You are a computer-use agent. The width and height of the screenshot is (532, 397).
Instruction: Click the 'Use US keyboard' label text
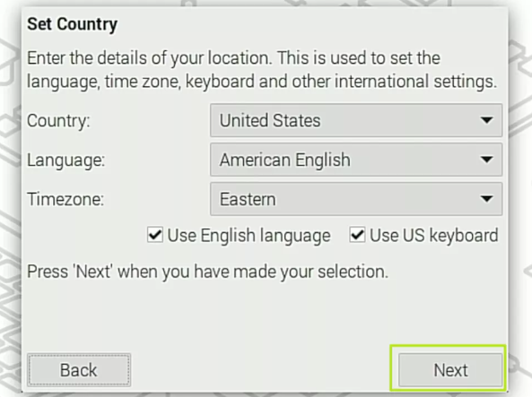[x=434, y=236]
